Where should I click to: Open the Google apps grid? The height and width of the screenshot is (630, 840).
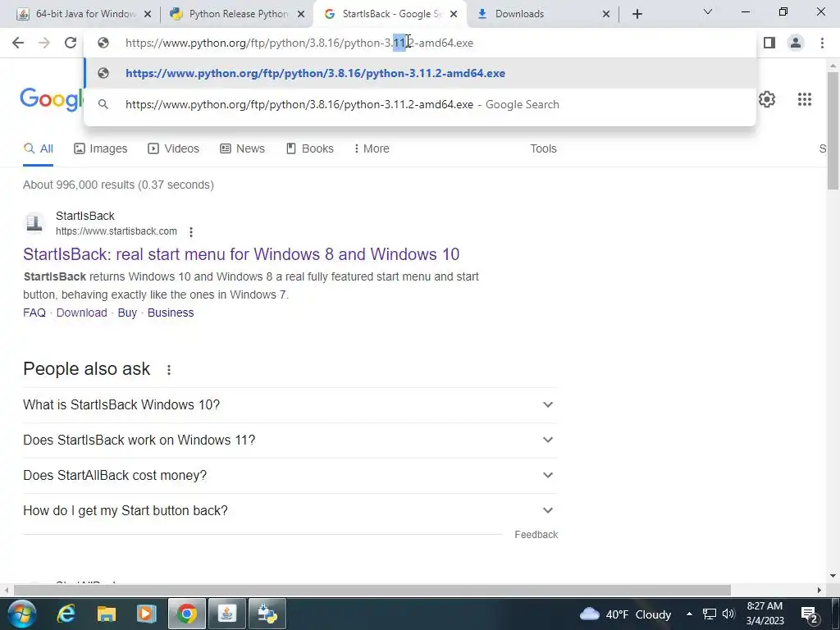click(x=804, y=99)
